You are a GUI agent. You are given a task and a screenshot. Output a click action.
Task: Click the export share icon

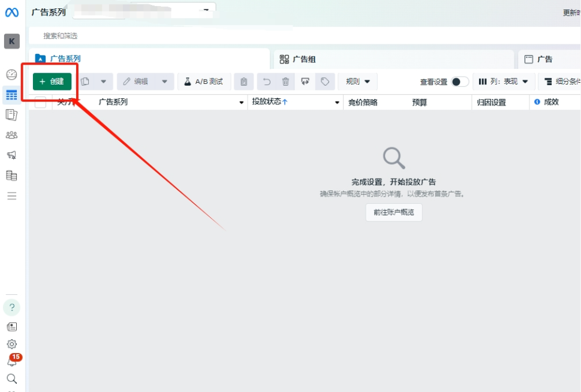click(x=305, y=82)
